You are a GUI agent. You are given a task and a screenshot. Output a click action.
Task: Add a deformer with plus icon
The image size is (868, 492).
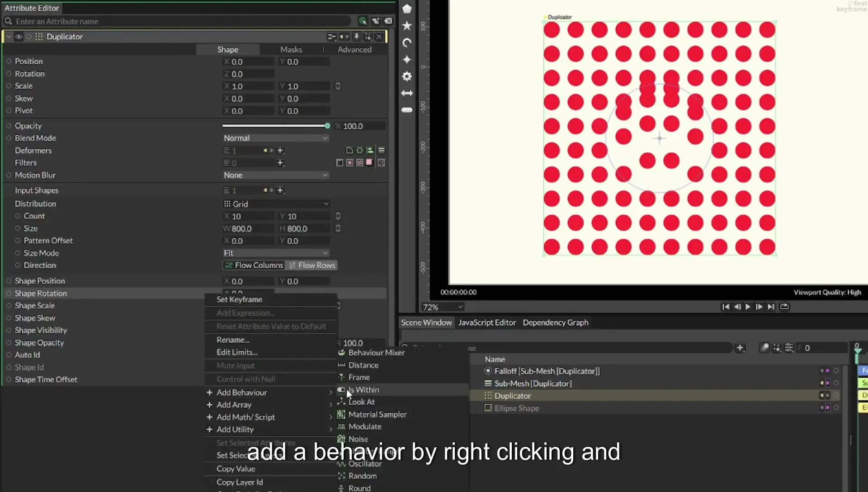280,151
